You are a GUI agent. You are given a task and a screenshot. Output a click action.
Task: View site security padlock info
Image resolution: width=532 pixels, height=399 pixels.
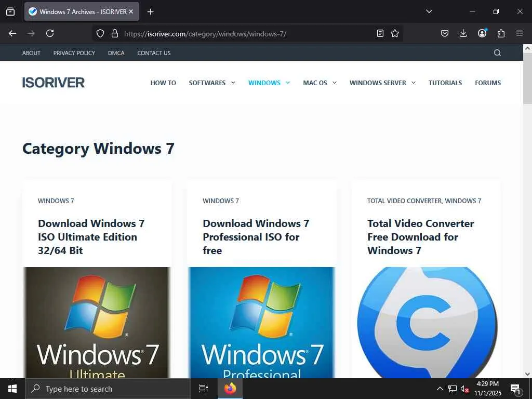115,34
